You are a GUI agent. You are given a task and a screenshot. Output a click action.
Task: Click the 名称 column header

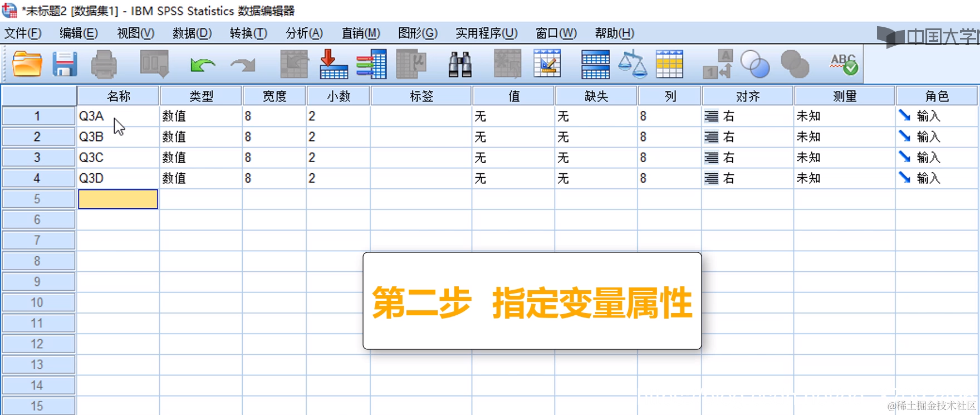(118, 96)
